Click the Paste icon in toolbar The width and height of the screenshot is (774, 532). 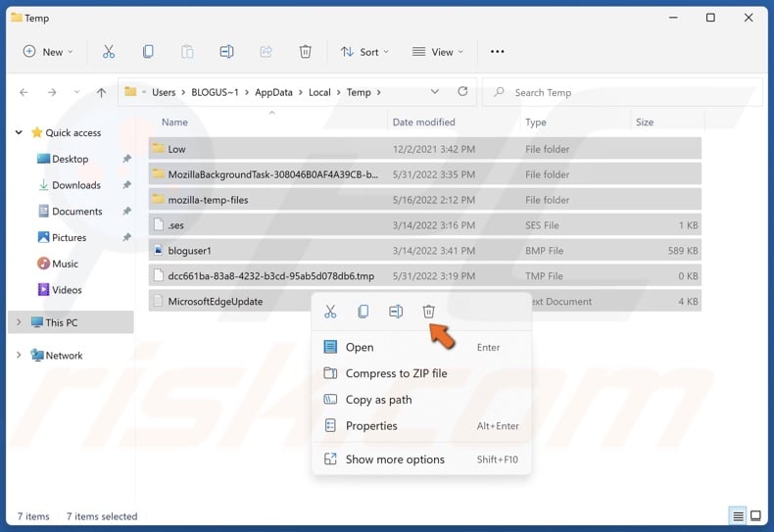pyautogui.click(x=187, y=52)
